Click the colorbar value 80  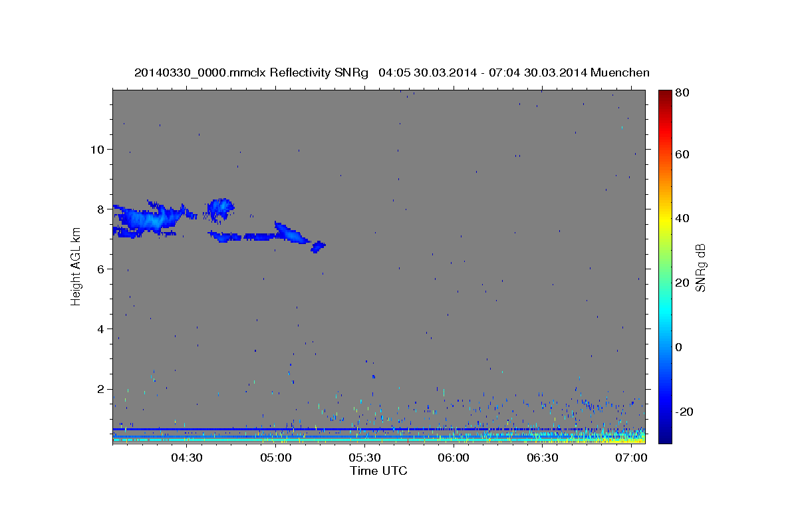coord(682,92)
